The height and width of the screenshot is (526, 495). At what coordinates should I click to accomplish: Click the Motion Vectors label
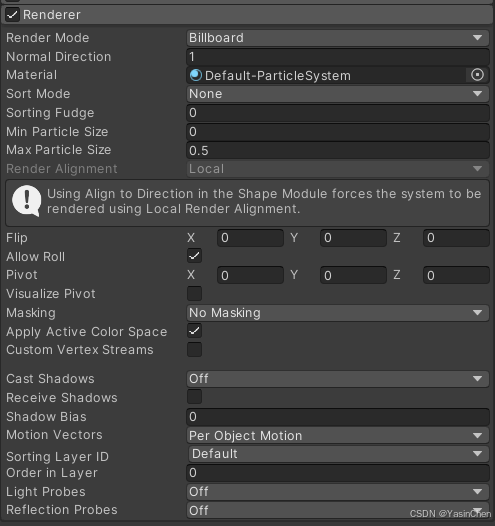[x=54, y=435]
